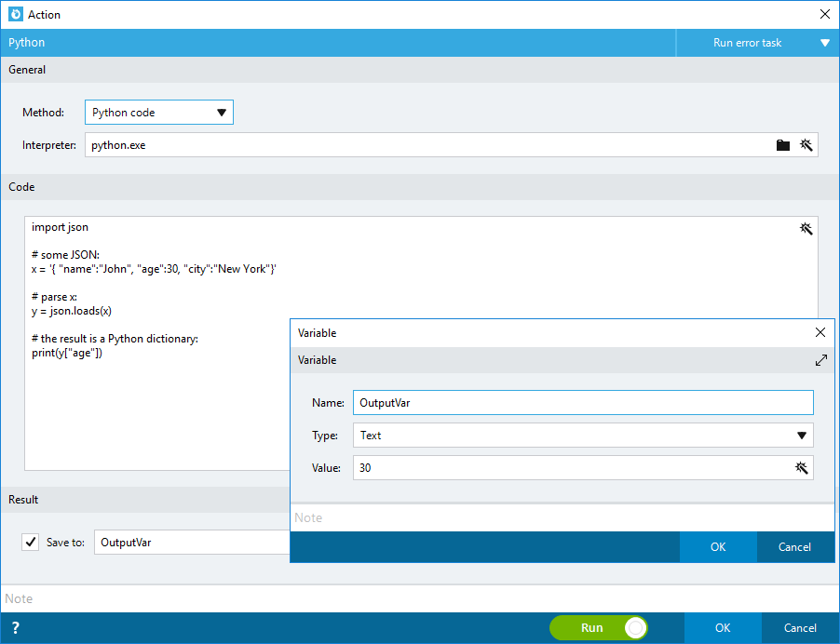840x644 pixels.
Task: Click the Action app logo icon
Action: point(16,15)
